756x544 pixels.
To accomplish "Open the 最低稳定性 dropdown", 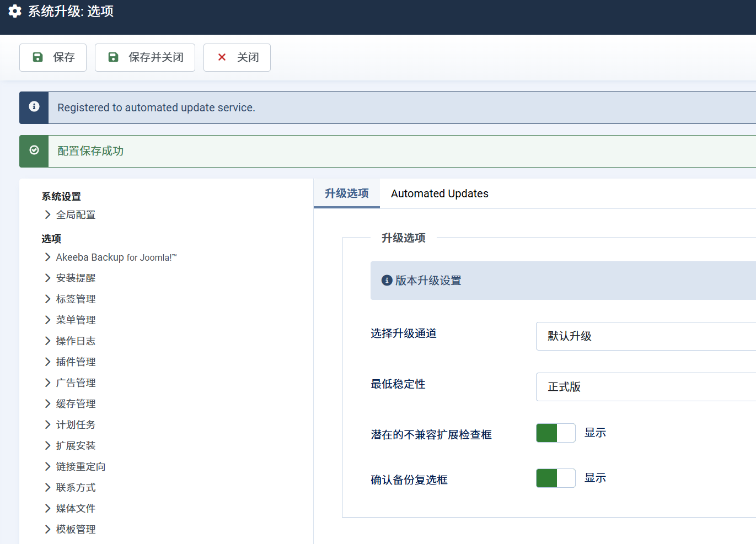I will [x=645, y=387].
